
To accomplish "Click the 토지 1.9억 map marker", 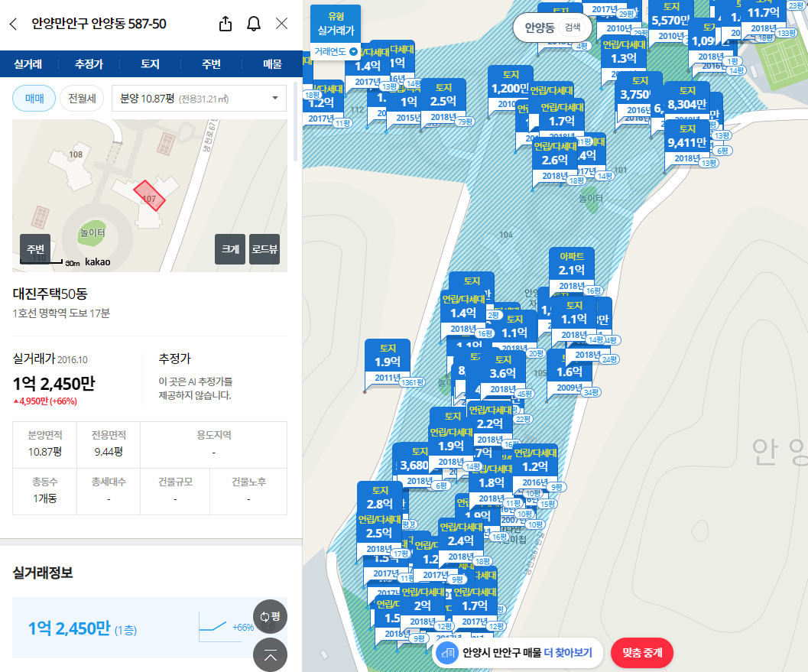I will point(388,355).
